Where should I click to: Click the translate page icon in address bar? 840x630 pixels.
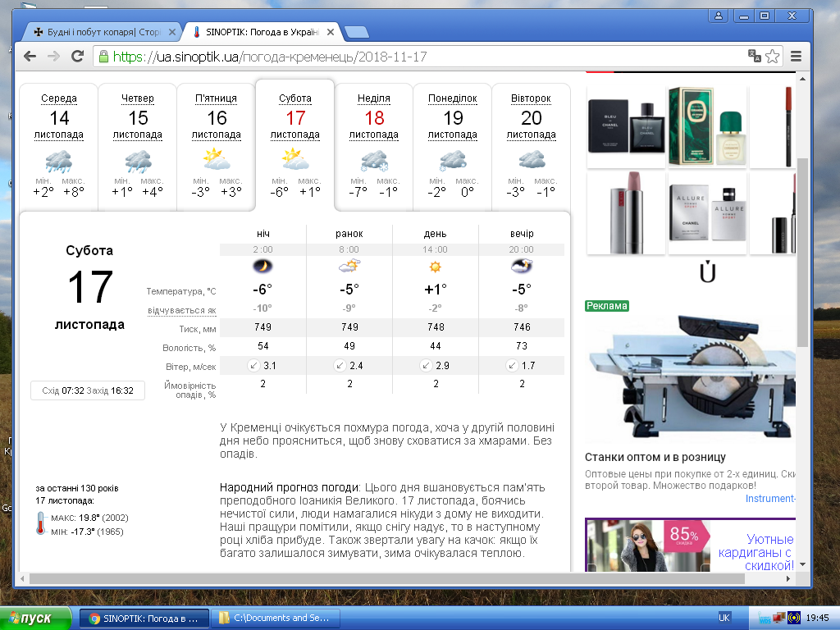click(x=754, y=57)
